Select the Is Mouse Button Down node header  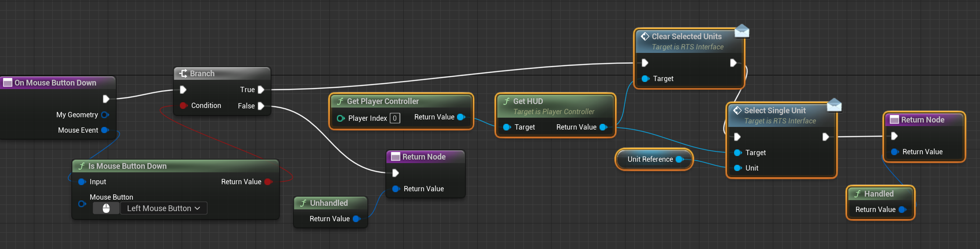(127, 166)
